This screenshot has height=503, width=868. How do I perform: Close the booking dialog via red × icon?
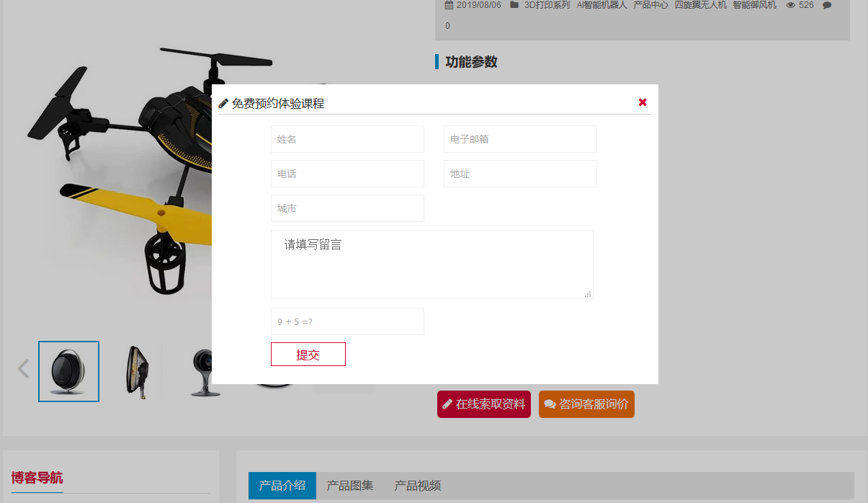[643, 102]
